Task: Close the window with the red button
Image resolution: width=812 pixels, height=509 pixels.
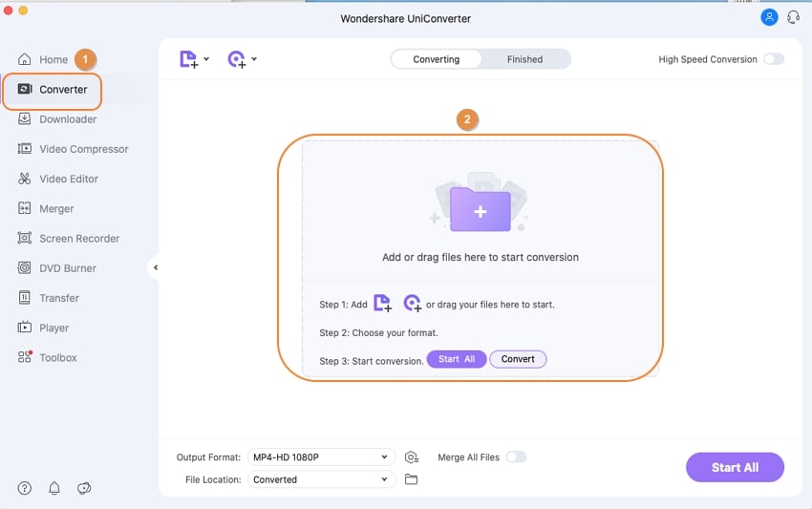Action: (x=8, y=11)
